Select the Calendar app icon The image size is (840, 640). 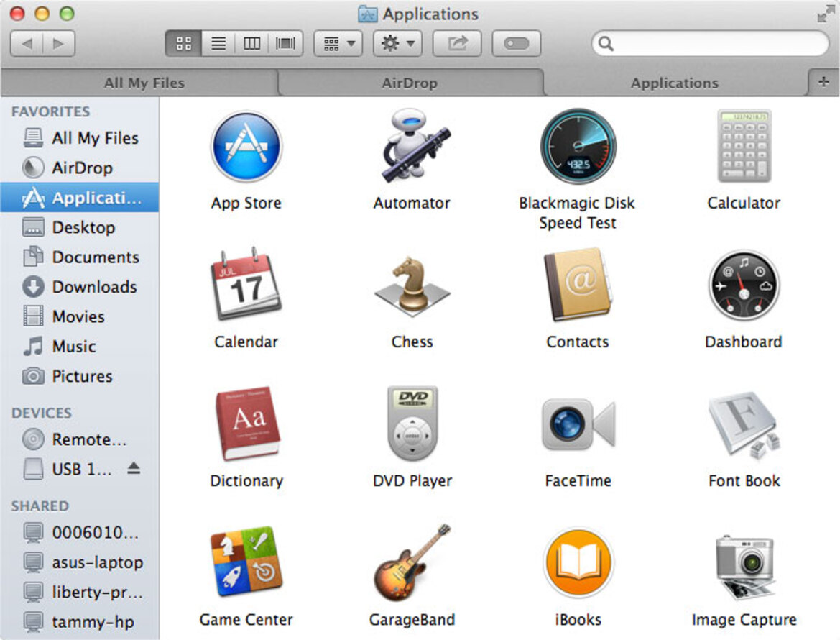246,284
